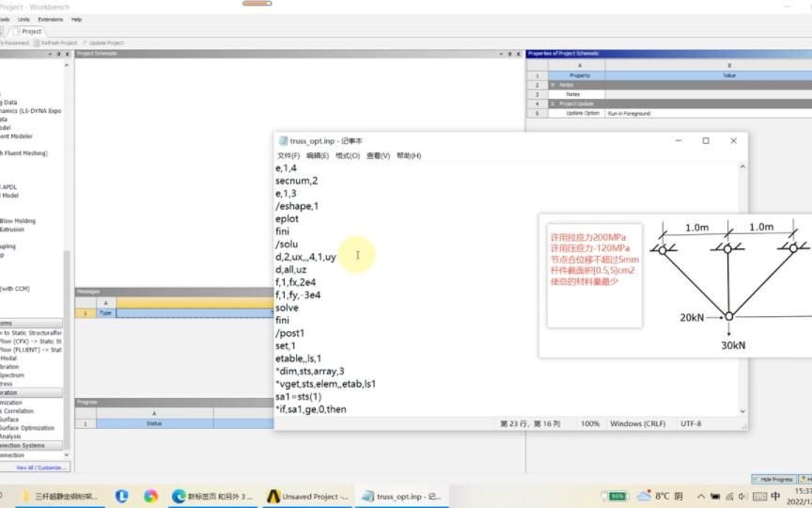Click the battery status tray icon
Image resolution: width=812 pixels, height=508 pixels.
point(617,496)
